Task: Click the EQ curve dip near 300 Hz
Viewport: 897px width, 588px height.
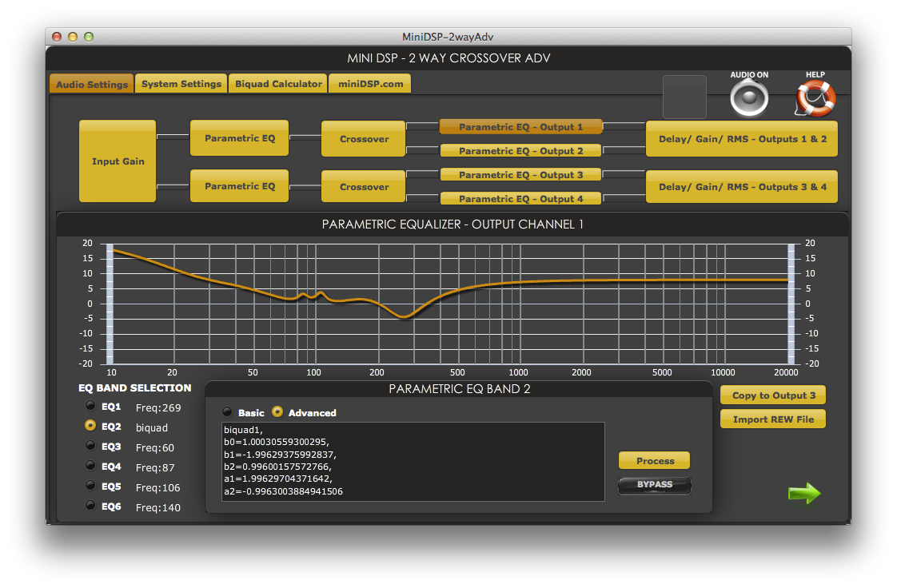Action: [405, 316]
